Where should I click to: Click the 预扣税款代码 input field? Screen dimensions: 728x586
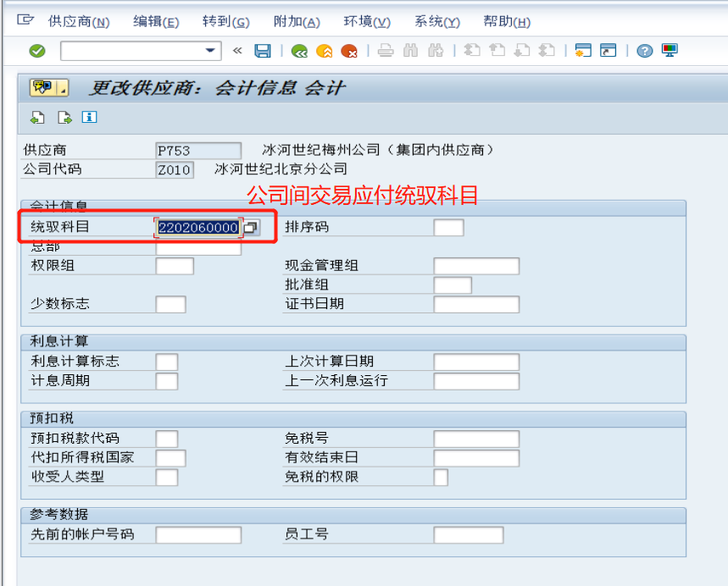[167, 439]
